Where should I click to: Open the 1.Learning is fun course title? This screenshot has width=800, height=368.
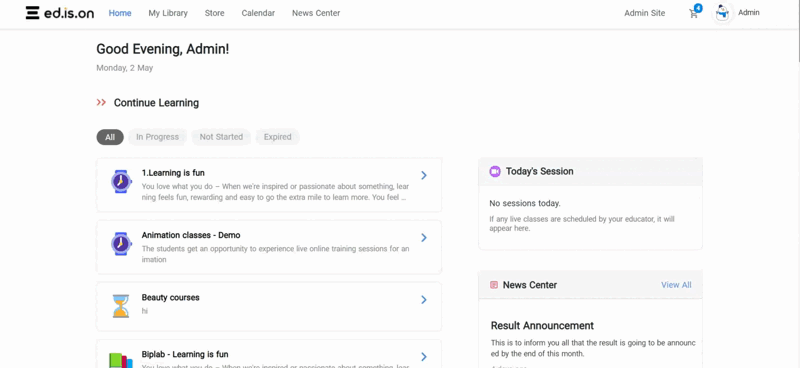173,173
